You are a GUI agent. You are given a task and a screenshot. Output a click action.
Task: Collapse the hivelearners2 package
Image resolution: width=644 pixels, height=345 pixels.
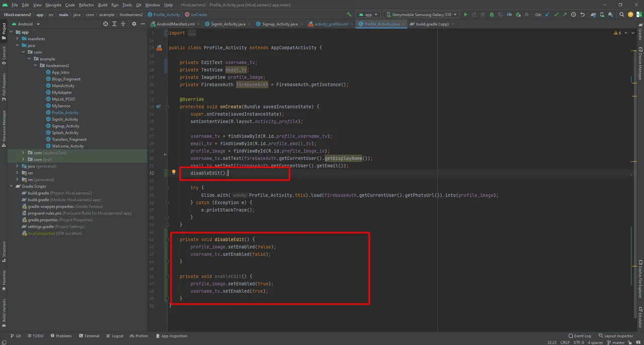[36, 65]
